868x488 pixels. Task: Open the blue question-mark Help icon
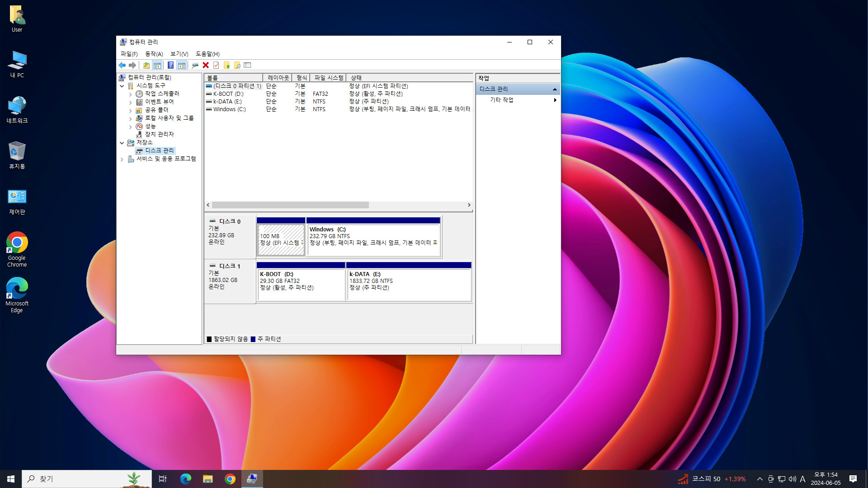[x=170, y=66]
